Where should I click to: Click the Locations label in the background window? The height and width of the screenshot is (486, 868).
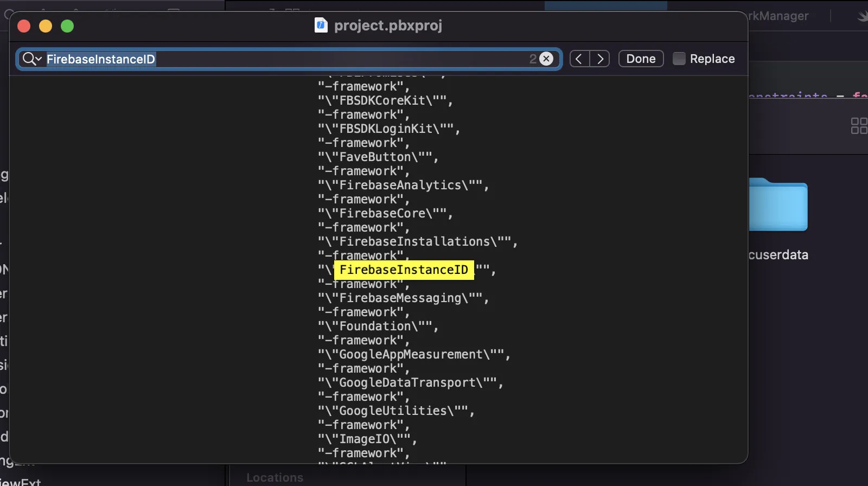275,477
